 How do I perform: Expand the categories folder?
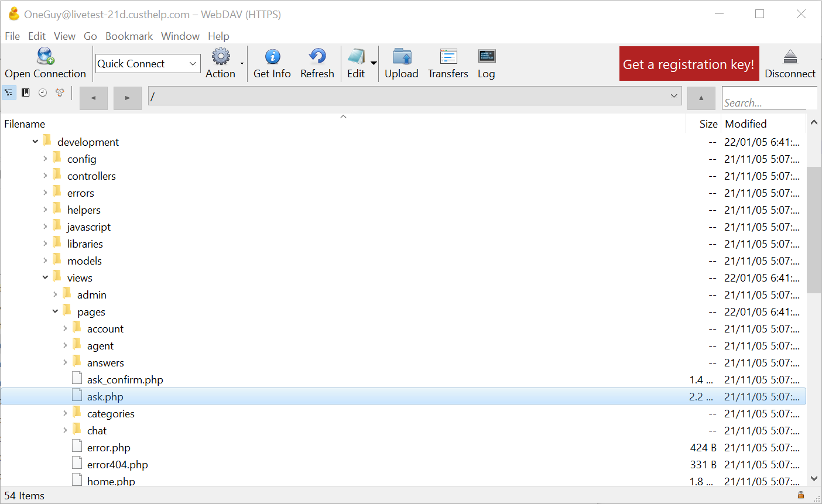[65, 413]
